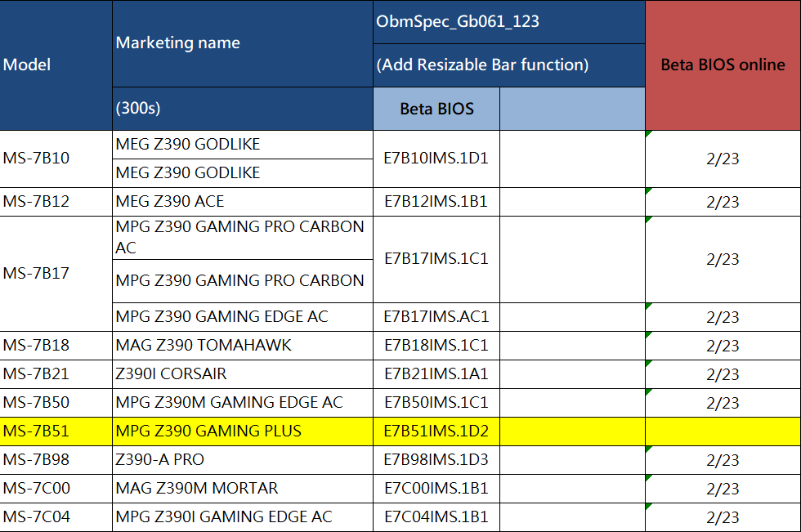Click 2/23 date in TOMAHAWK row
The height and width of the screenshot is (532, 801).
click(723, 346)
